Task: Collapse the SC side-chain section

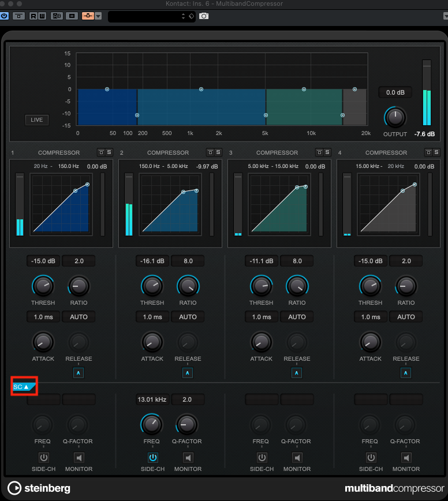Action: point(24,387)
